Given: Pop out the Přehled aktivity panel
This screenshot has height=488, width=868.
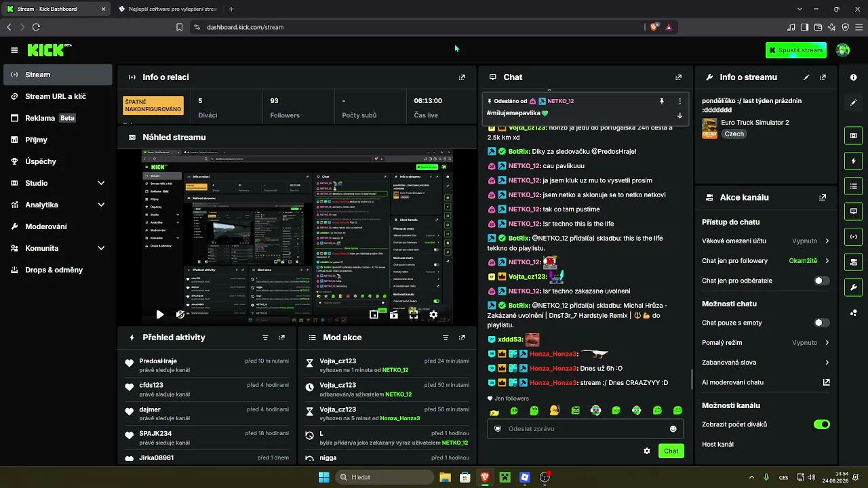Looking at the screenshot, I should [281, 338].
